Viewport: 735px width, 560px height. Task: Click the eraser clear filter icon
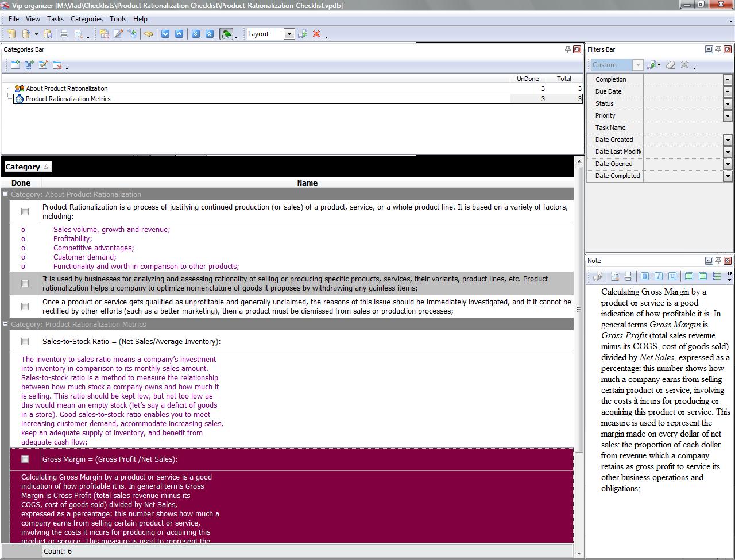670,65
